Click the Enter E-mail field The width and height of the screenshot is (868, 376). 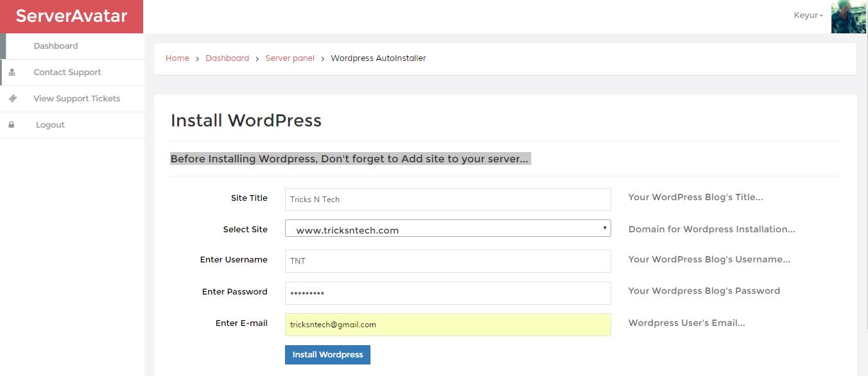(x=448, y=325)
